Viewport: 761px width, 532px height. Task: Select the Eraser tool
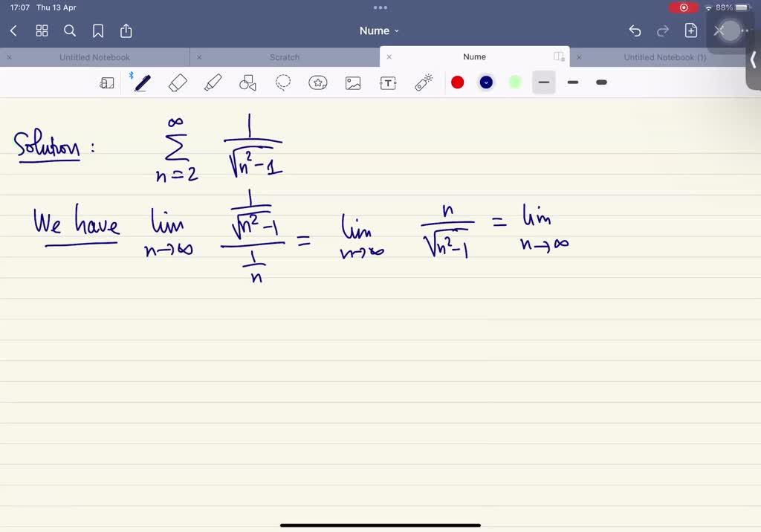178,82
